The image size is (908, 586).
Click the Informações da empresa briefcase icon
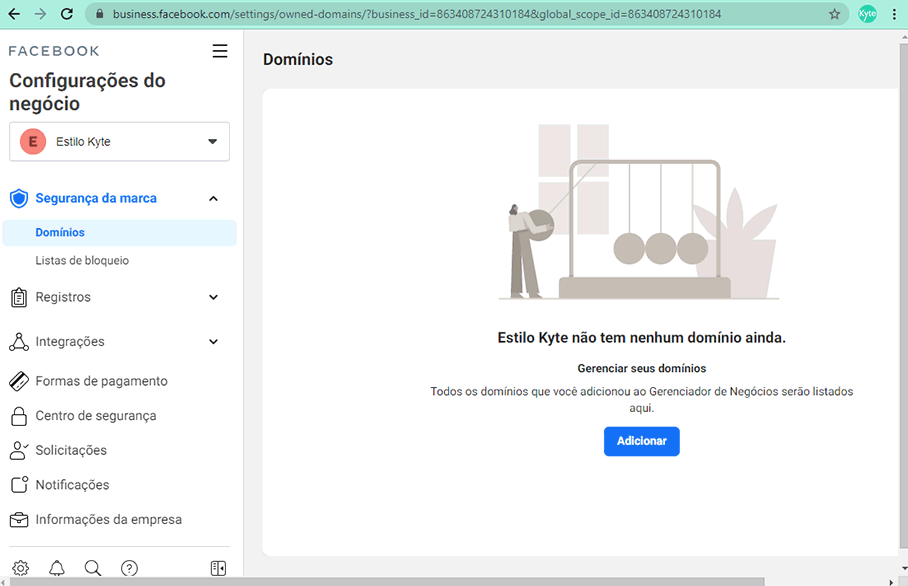tap(19, 519)
